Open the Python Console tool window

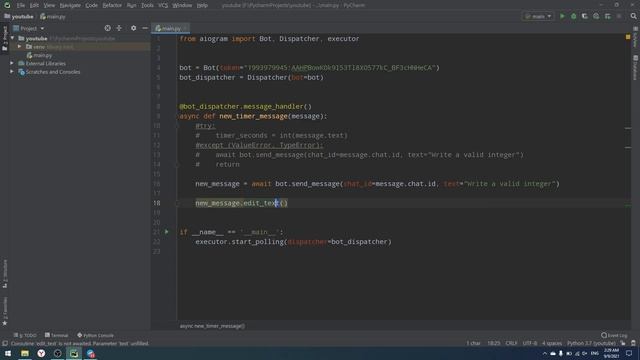click(96, 335)
